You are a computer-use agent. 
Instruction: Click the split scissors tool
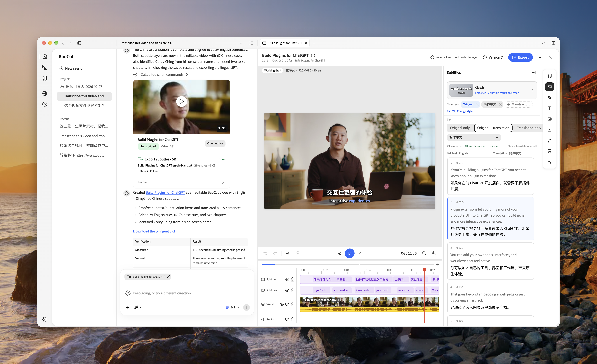coord(288,253)
